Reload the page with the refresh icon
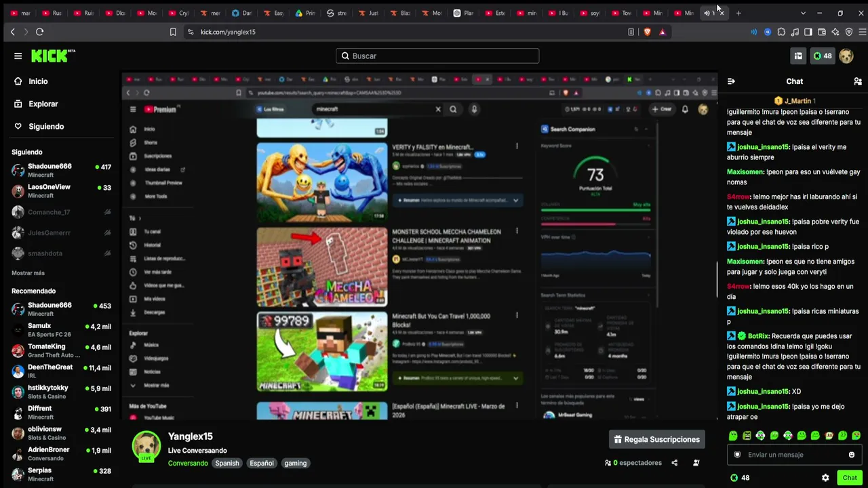Screen dimensions: 868x488 pos(39,32)
